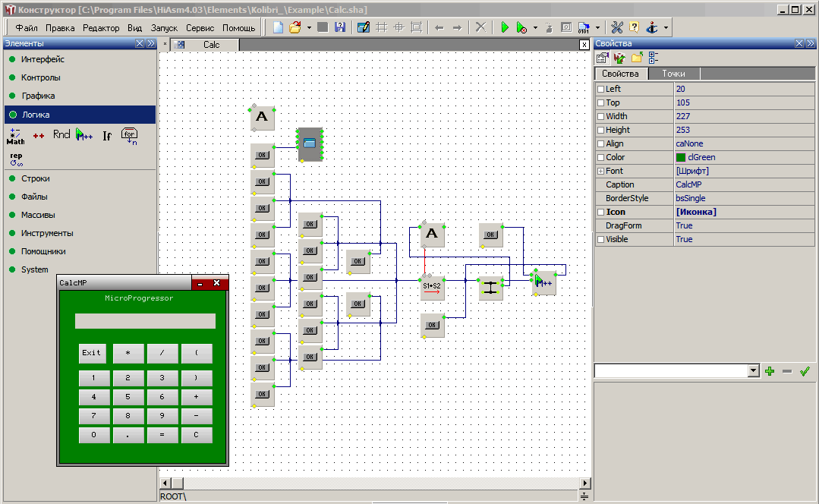The width and height of the screenshot is (819, 504).
Task: Open the dropdown arrow next to Open folder
Action: [x=309, y=27]
